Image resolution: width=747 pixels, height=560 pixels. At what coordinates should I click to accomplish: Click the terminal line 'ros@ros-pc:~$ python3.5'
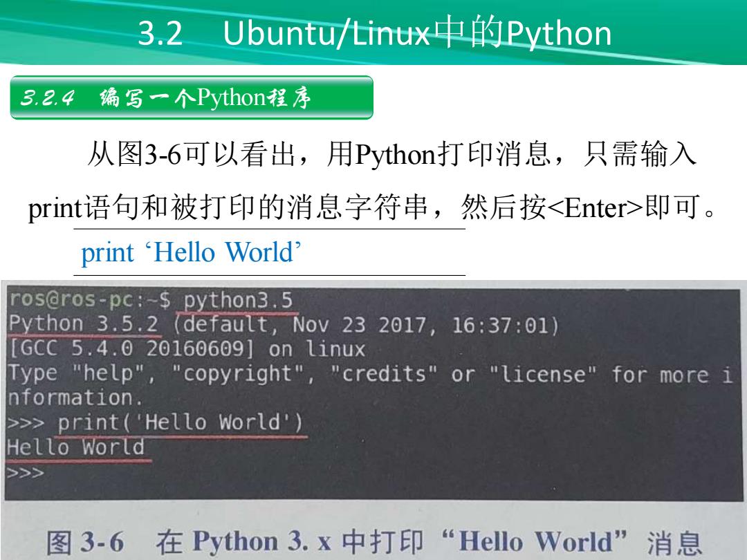click(x=151, y=300)
